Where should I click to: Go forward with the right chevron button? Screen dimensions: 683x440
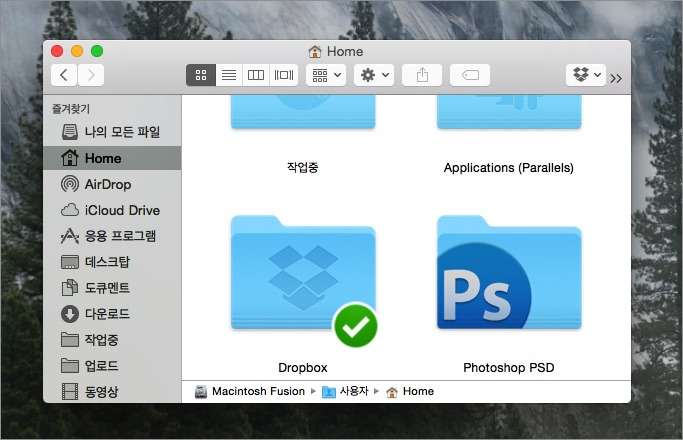click(x=91, y=75)
